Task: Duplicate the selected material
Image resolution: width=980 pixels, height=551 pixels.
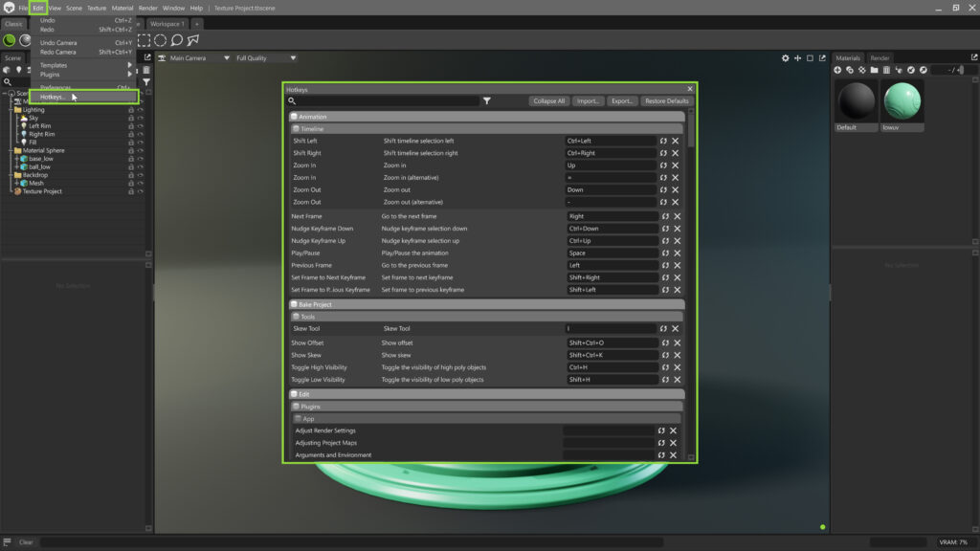Action: 850,70
